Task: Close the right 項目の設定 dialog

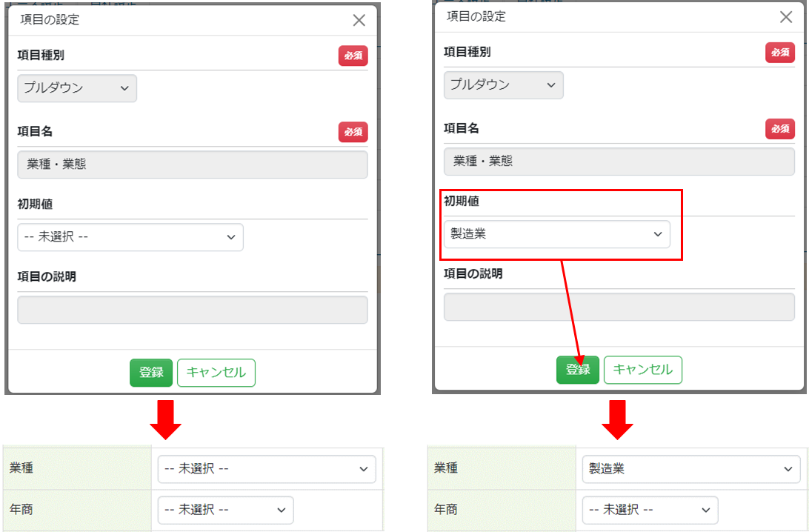Action: [x=786, y=17]
